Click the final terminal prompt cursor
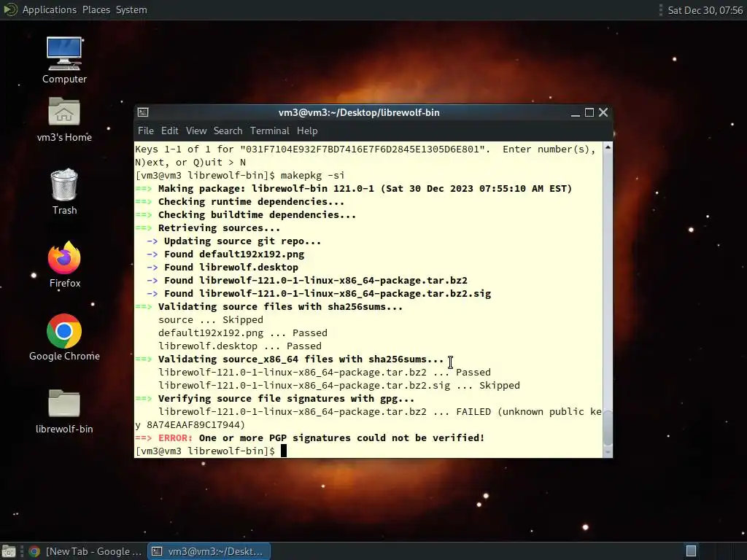Image resolution: width=747 pixels, height=560 pixels. click(284, 451)
